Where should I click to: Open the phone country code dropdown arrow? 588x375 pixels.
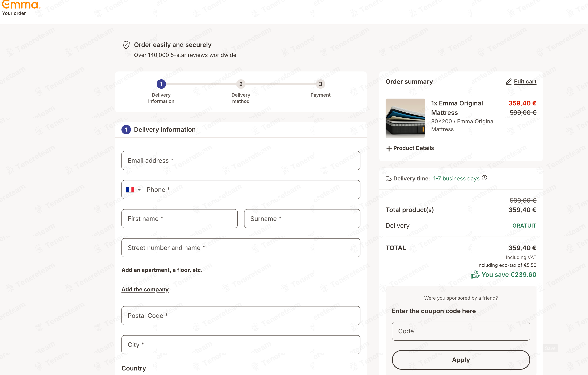[139, 190]
